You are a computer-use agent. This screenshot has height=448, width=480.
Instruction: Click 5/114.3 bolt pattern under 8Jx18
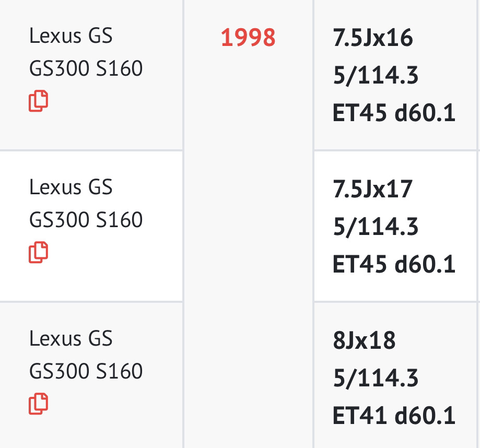click(x=376, y=378)
